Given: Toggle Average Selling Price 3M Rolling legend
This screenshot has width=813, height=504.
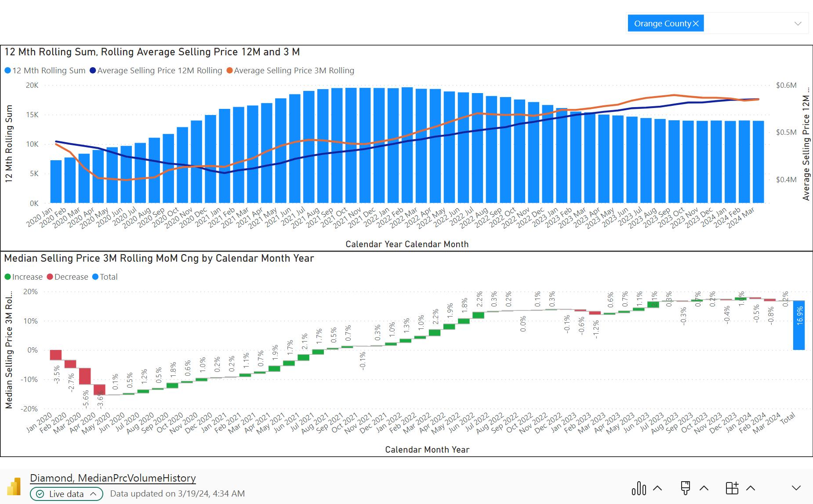Looking at the screenshot, I should 290,71.
